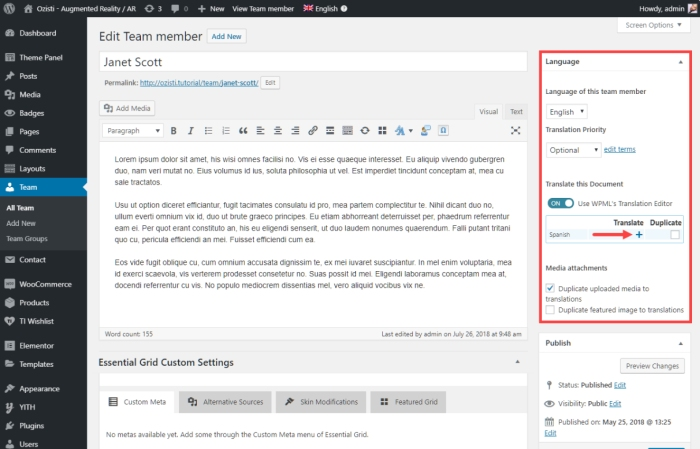This screenshot has height=449, width=700.
Task: Enable distraction-free writing mode
Action: (515, 131)
